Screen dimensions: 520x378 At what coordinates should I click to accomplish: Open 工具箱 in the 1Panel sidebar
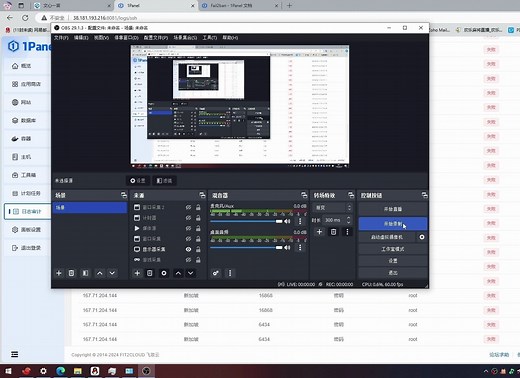point(28,175)
